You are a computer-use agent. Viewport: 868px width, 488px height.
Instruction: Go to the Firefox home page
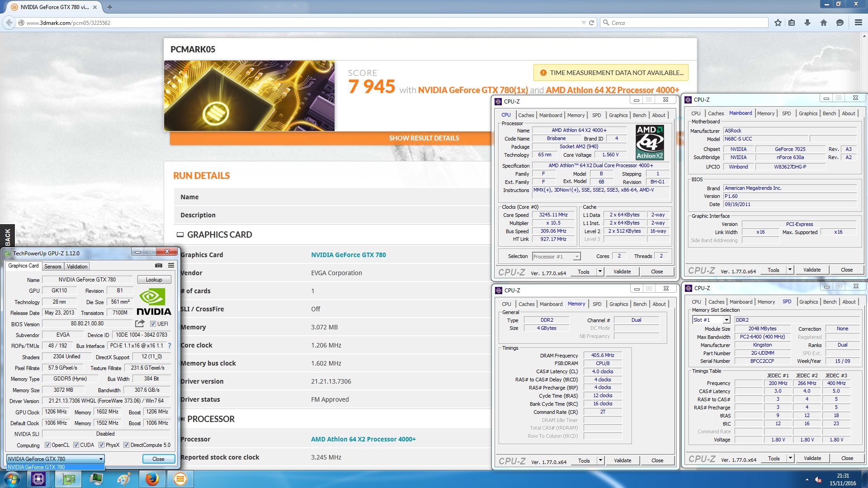pos(824,23)
